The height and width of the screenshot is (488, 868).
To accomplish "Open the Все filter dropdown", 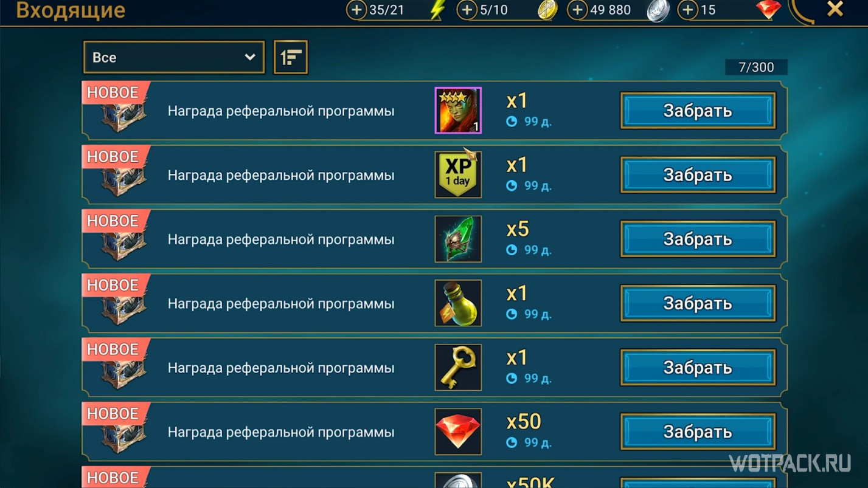I will 174,57.
